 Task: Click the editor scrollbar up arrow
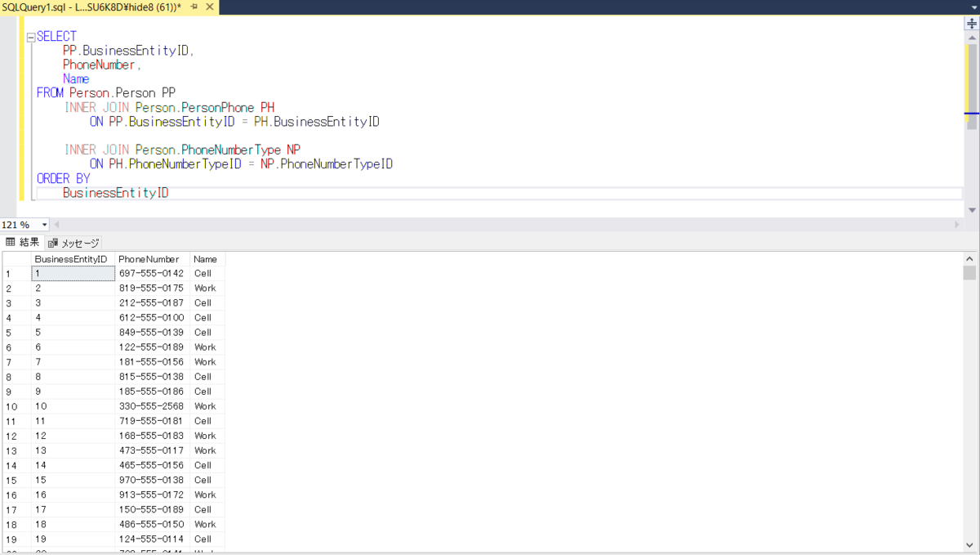[x=972, y=37]
